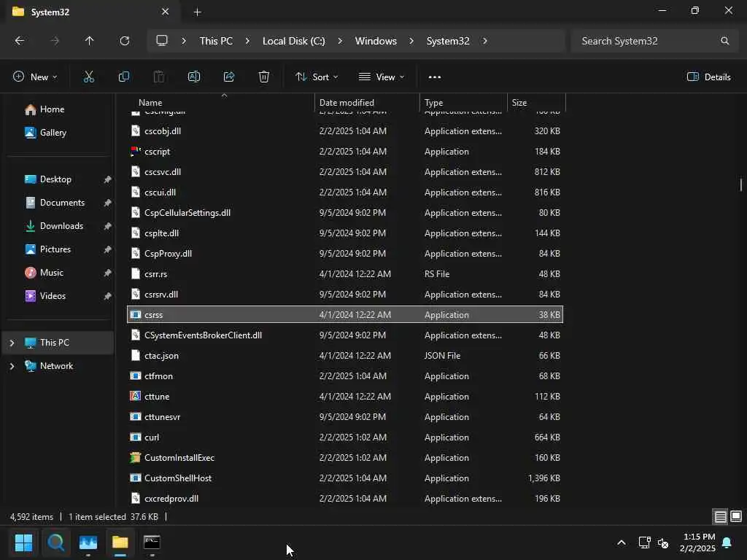This screenshot has height=560, width=747.
Task: Click the PC icon in address bar
Action: (162, 41)
